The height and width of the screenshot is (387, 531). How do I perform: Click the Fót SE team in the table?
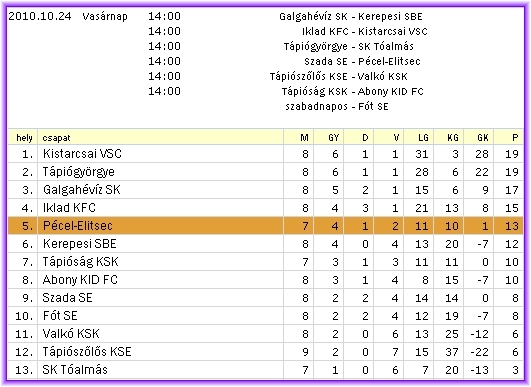(x=60, y=316)
